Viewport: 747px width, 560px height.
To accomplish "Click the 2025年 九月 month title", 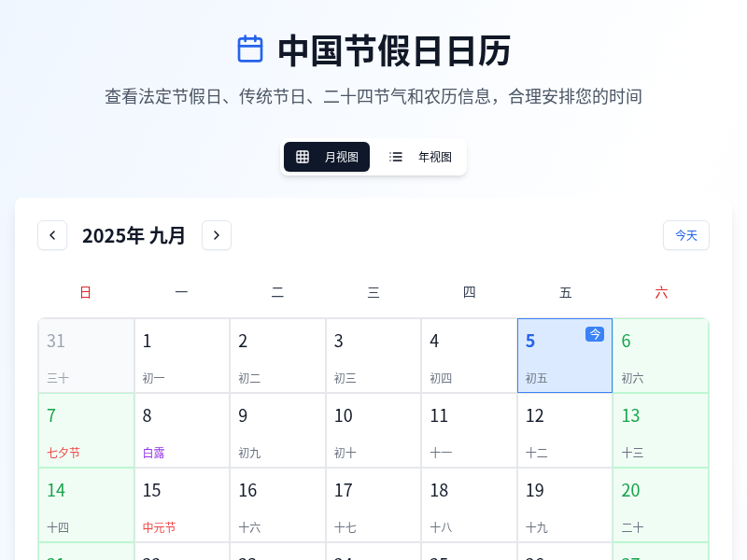I will (x=134, y=236).
